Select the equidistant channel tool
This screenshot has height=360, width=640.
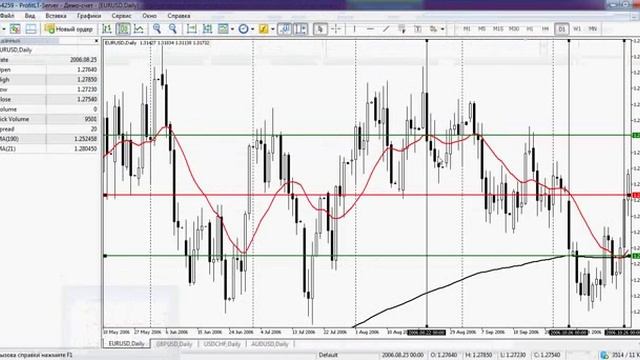(x=402, y=29)
